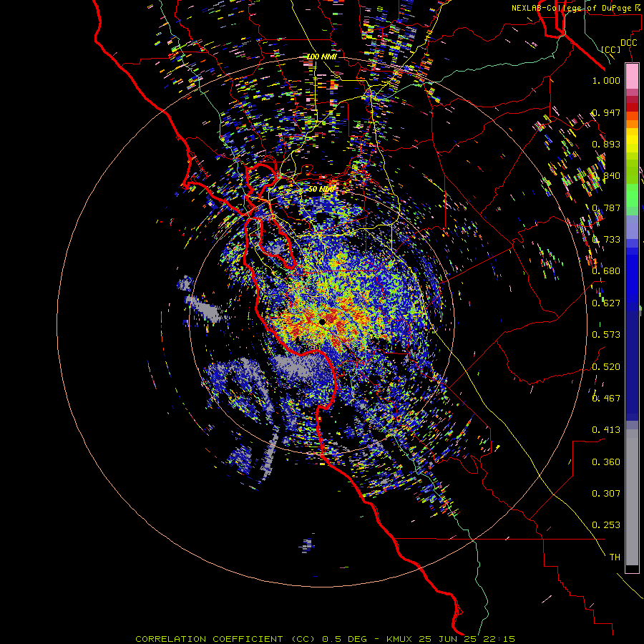Screen dimensions: 644x644
Task: Click the DCC label above the color scale
Action: (628, 43)
